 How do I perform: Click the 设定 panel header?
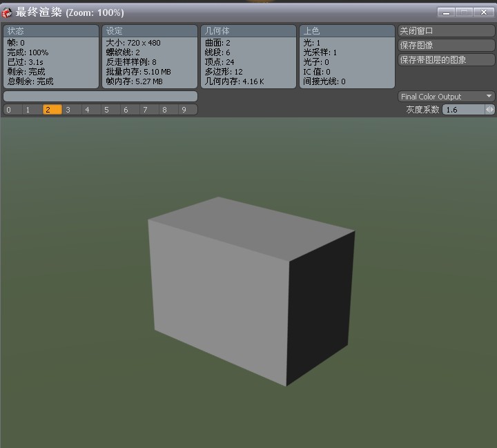150,31
